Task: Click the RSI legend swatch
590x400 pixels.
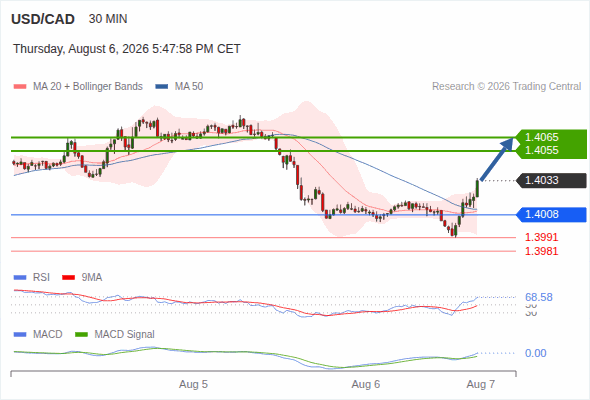Action: [20, 278]
